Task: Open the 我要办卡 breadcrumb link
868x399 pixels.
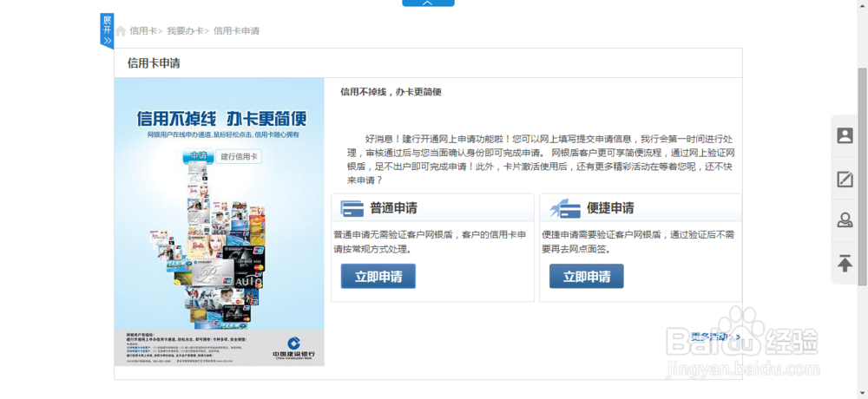Action: [x=186, y=31]
